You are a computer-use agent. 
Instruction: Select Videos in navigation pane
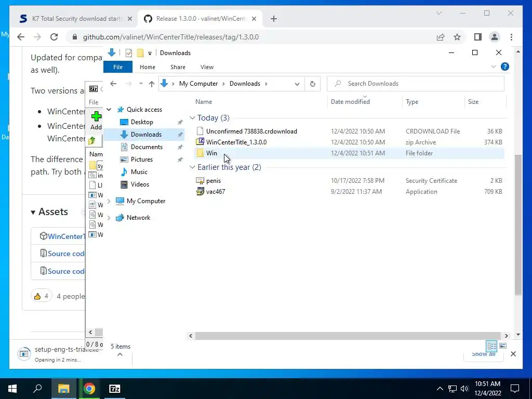(140, 184)
